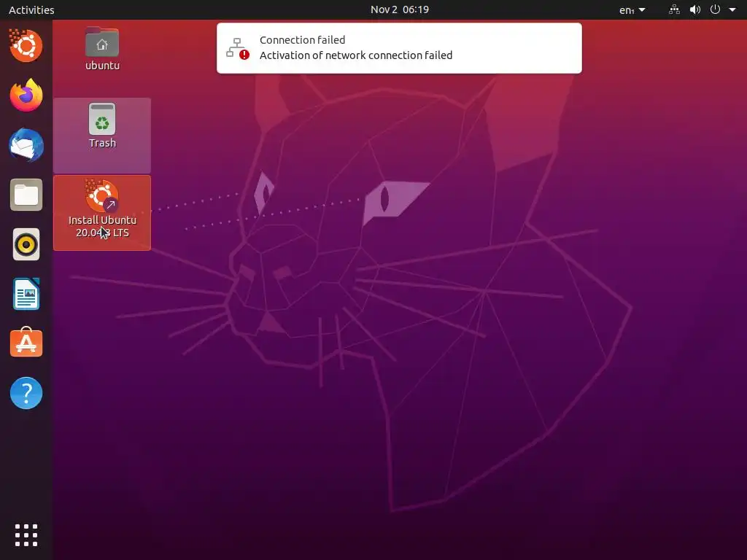747x560 pixels.
Task: Open Thunderbird mail client
Action: (26, 145)
